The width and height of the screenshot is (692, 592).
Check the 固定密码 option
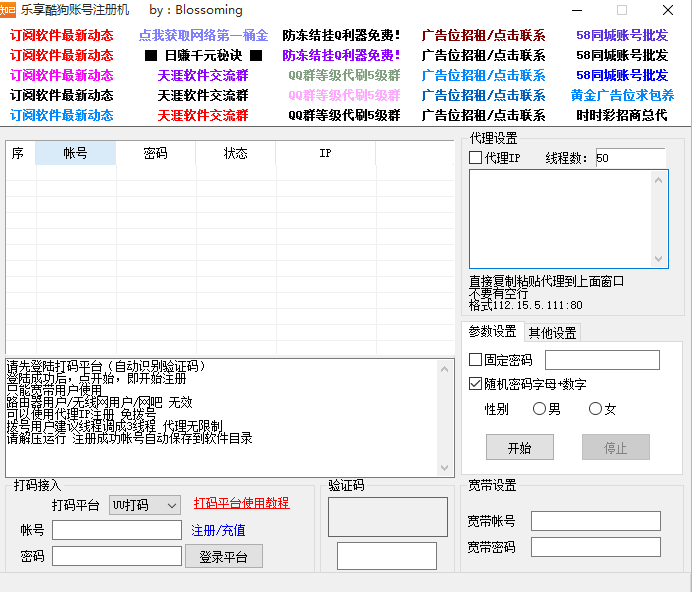click(x=476, y=360)
